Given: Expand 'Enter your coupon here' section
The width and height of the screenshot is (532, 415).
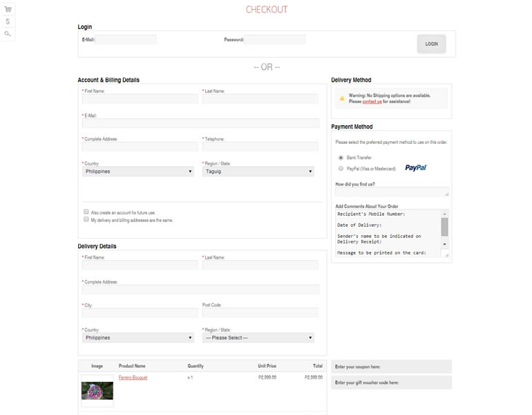Looking at the screenshot, I should click(x=391, y=367).
